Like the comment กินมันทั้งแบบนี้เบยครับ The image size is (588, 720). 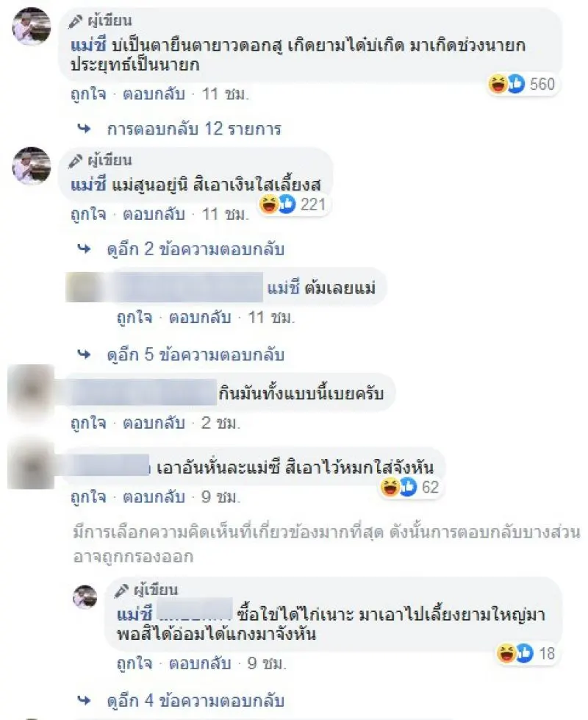pyautogui.click(x=88, y=423)
